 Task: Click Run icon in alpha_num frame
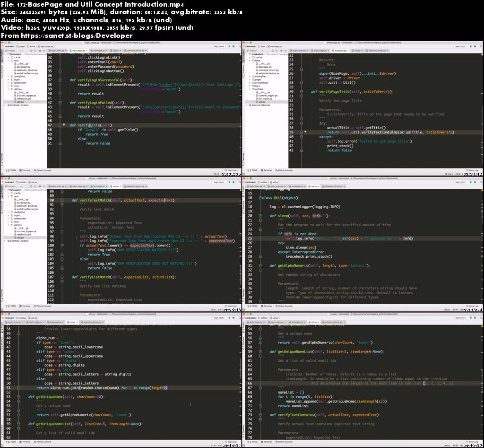[229, 317]
